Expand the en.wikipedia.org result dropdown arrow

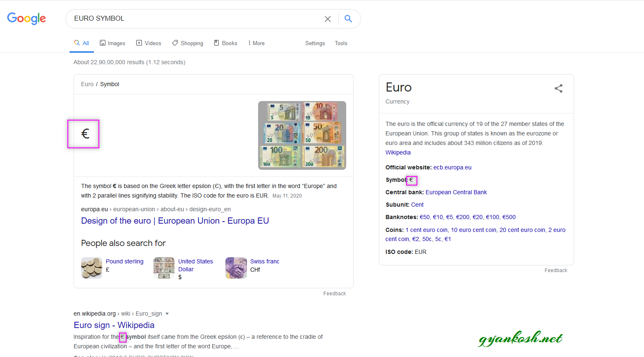pyautogui.click(x=167, y=314)
